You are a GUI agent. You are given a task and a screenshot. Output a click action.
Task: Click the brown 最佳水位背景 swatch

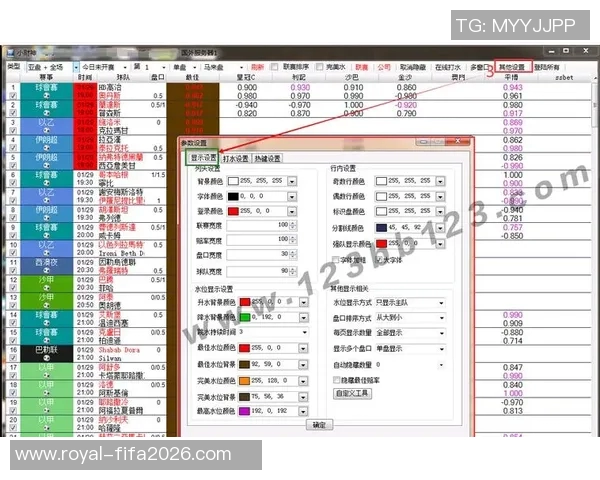245,364
